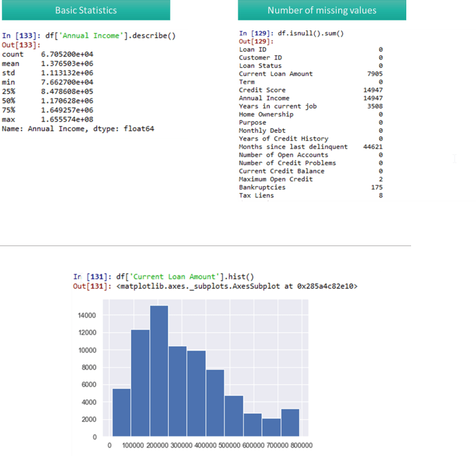This screenshot has width=476, height=456.
Task: Click the Customer ID row label
Action: (260, 58)
